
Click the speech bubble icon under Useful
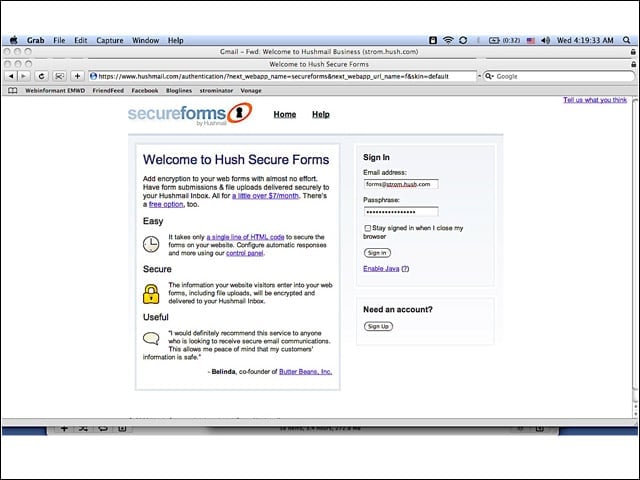pyautogui.click(x=151, y=338)
